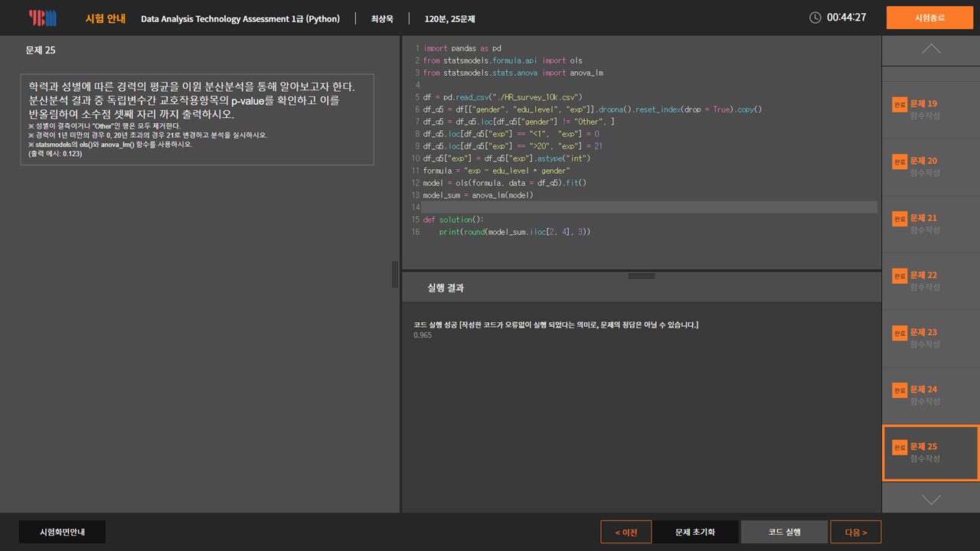Click the 0.965 output value

[423, 335]
